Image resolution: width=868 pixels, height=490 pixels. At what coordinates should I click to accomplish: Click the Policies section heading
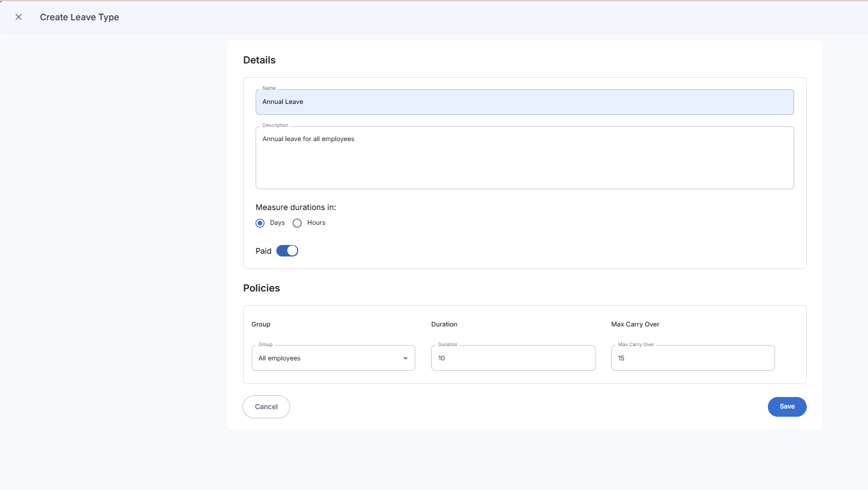262,288
